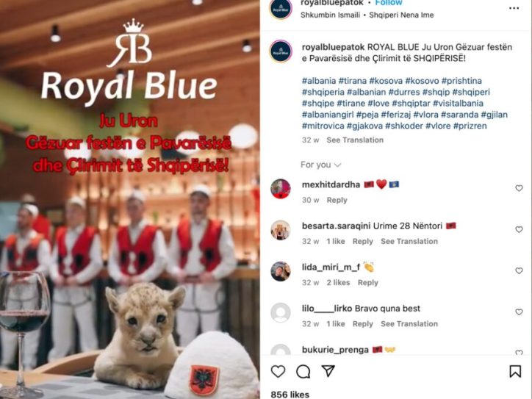This screenshot has width=532, height=399.
Task: Save post with bookmark icon
Action: [515, 371]
